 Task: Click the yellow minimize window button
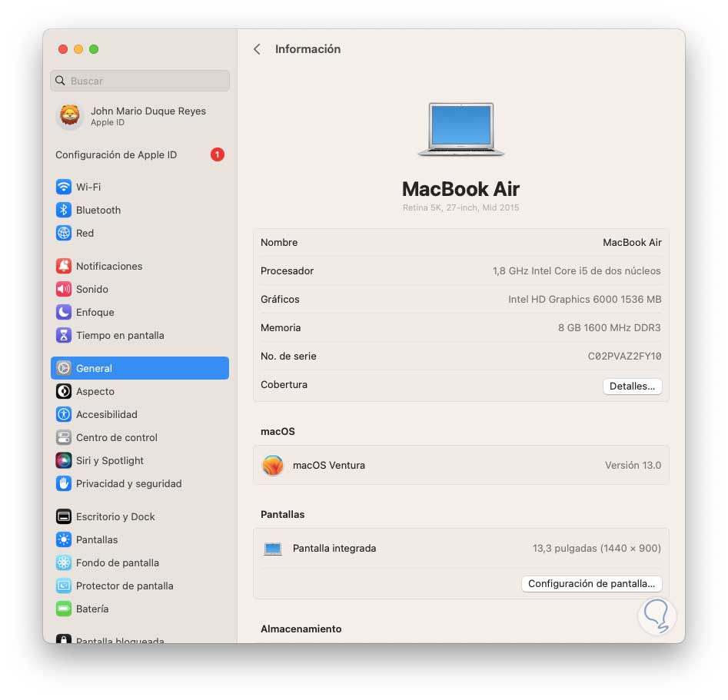[x=78, y=49]
